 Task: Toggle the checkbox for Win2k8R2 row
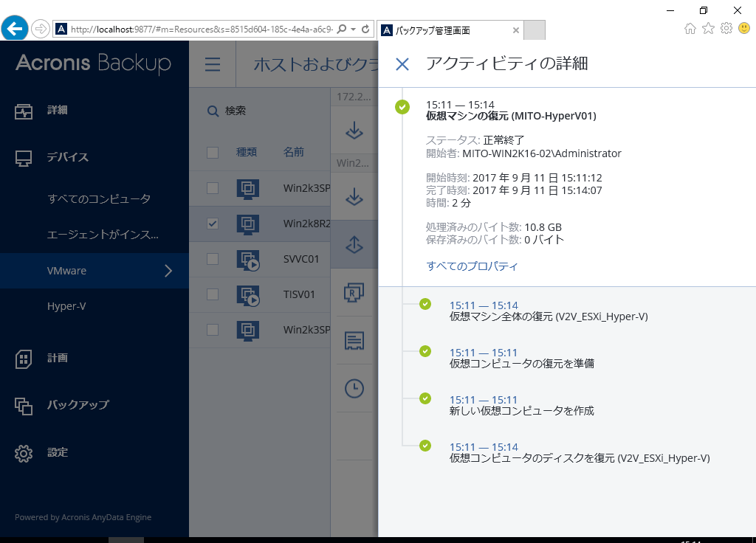(213, 224)
